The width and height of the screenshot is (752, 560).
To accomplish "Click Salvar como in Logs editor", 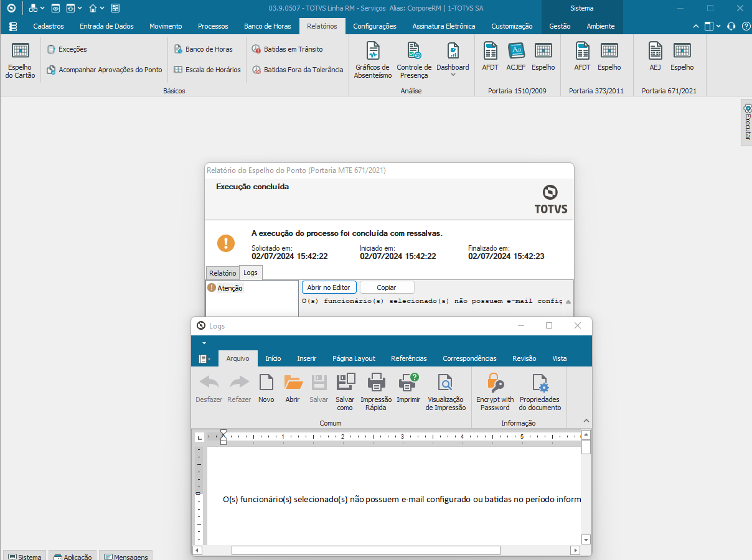I will (x=345, y=392).
